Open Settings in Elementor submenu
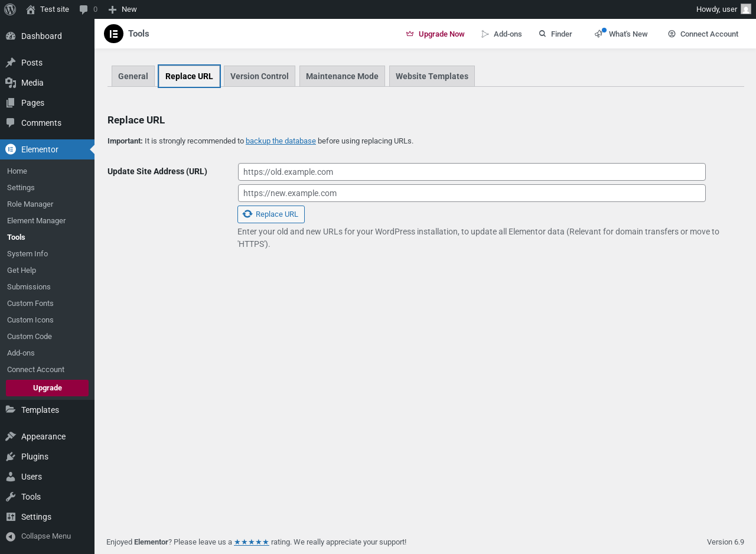The width and height of the screenshot is (756, 554). 21,187
